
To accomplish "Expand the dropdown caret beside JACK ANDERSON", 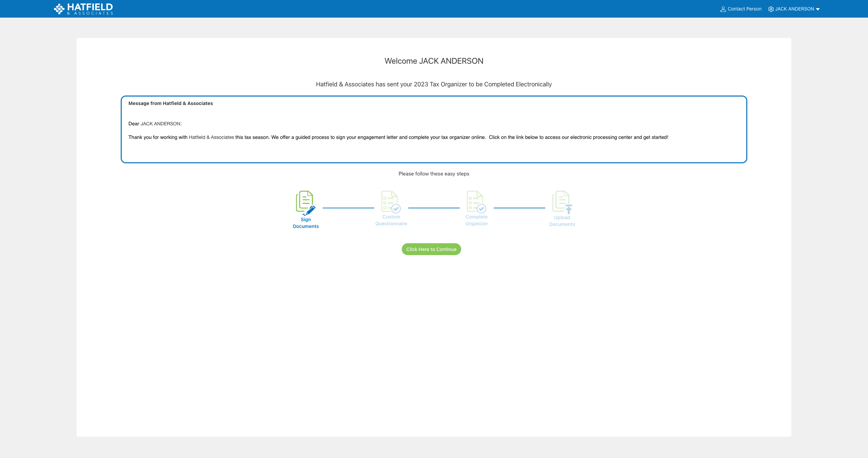I will 818,9.
